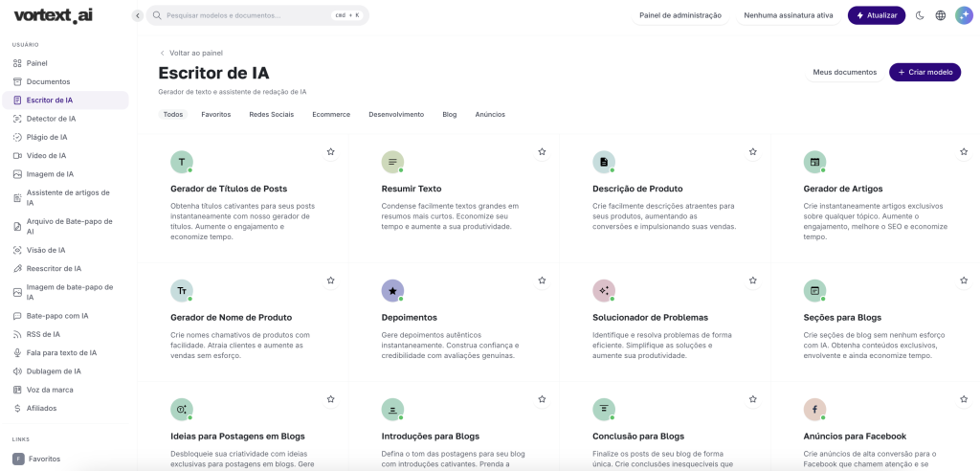Click Voltar ao painel link
This screenshot has width=980, height=471.
click(x=191, y=54)
